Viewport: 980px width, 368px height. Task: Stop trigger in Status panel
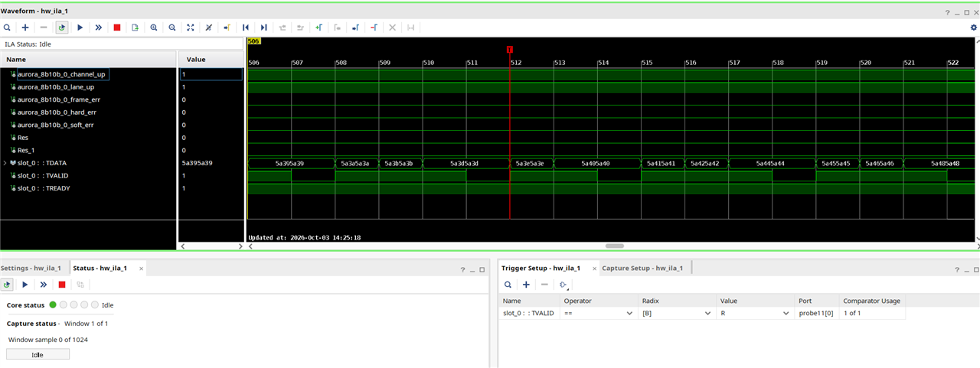point(62,285)
